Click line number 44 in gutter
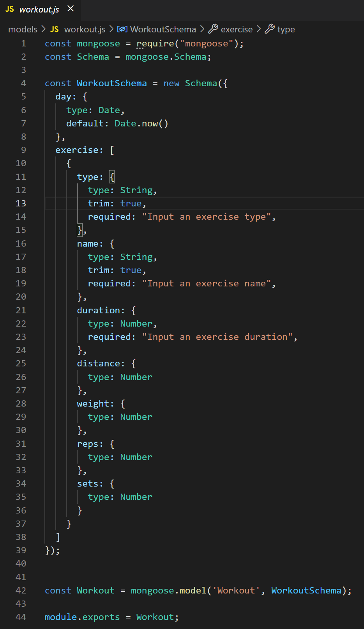The height and width of the screenshot is (629, 364). tap(21, 617)
